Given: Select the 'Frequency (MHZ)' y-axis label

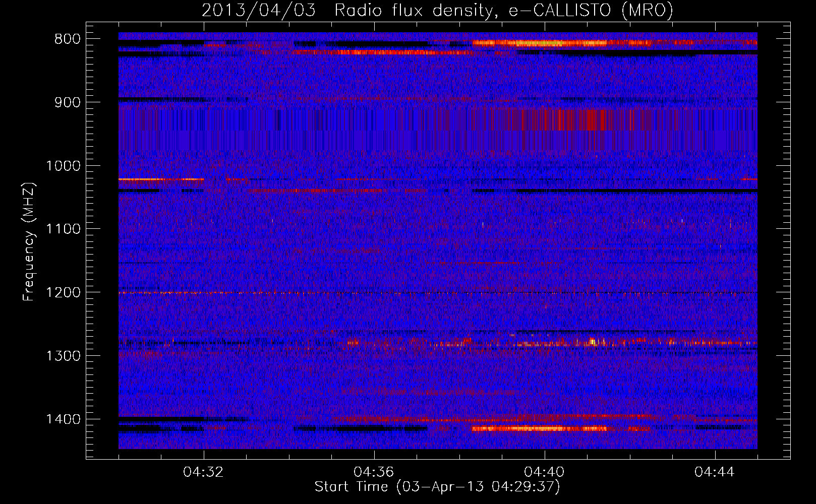Looking at the screenshot, I should pyautogui.click(x=29, y=242).
